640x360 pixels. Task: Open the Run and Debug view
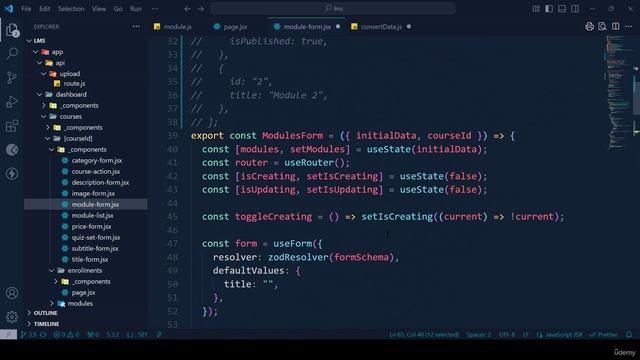pyautogui.click(x=12, y=102)
